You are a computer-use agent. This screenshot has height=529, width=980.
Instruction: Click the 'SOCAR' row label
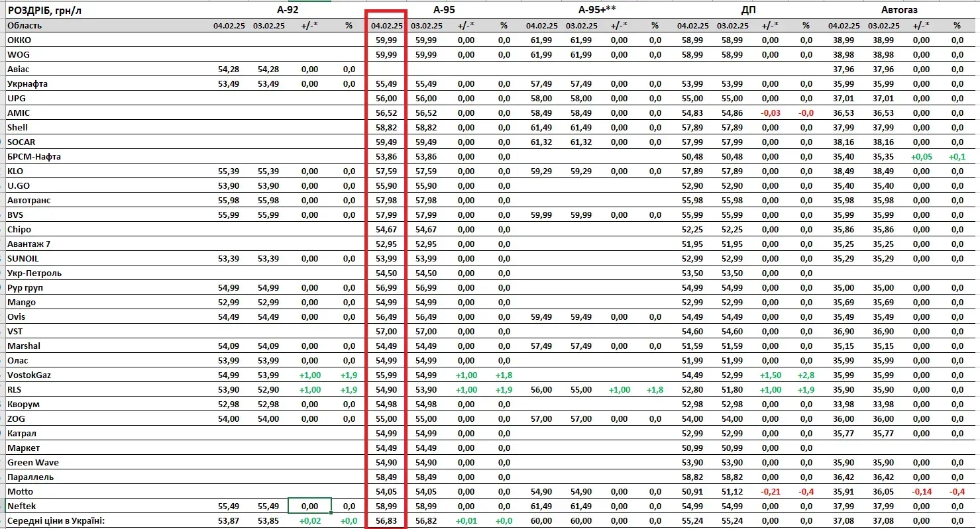point(21,142)
